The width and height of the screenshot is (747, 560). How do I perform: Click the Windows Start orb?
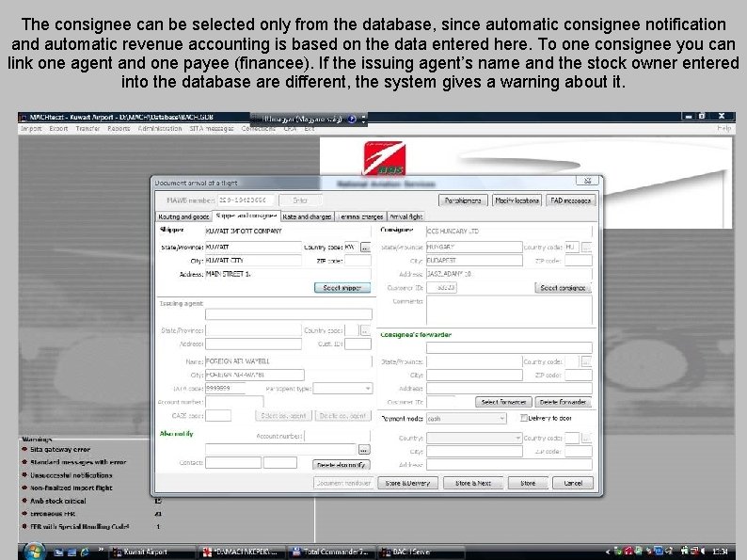coord(35,552)
